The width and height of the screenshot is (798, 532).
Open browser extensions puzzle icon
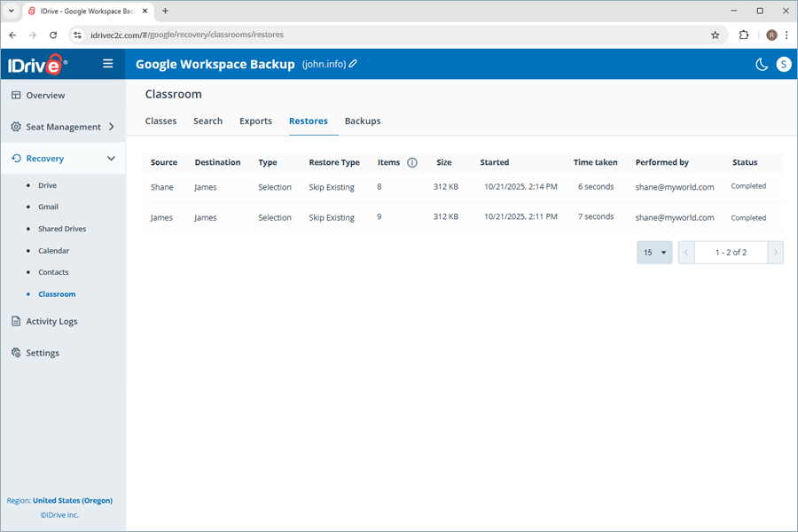point(744,35)
